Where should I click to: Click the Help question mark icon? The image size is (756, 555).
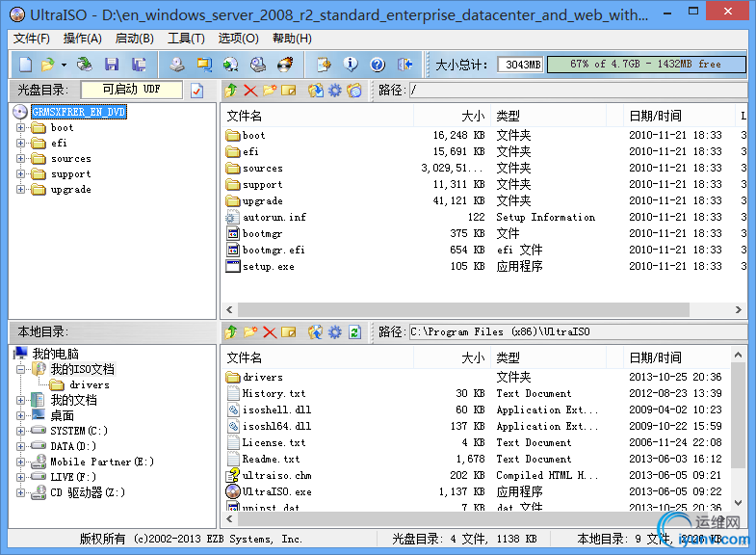coord(378,65)
